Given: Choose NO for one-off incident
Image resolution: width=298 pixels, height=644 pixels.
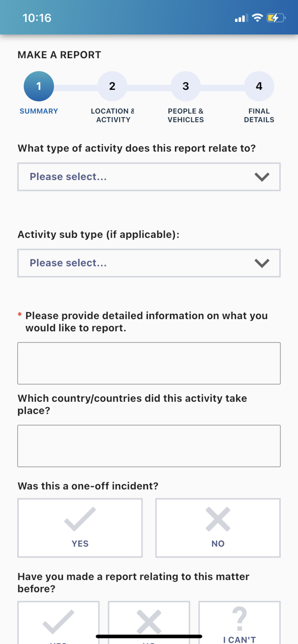Looking at the screenshot, I should 218,528.
